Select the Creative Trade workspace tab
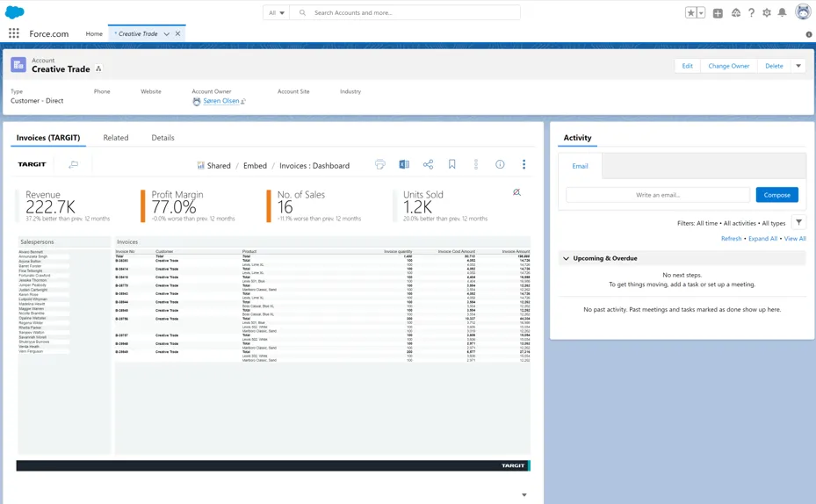Image resolution: width=816 pixels, height=504 pixels. pyautogui.click(x=138, y=34)
